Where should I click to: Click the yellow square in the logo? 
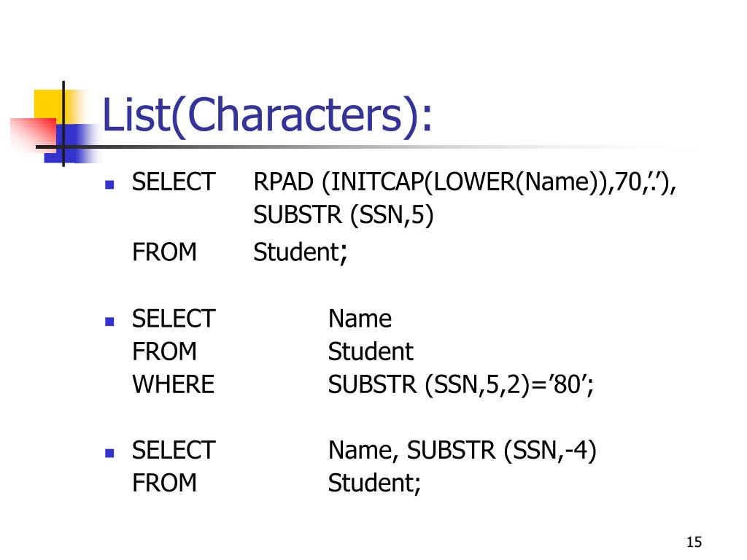49,106
